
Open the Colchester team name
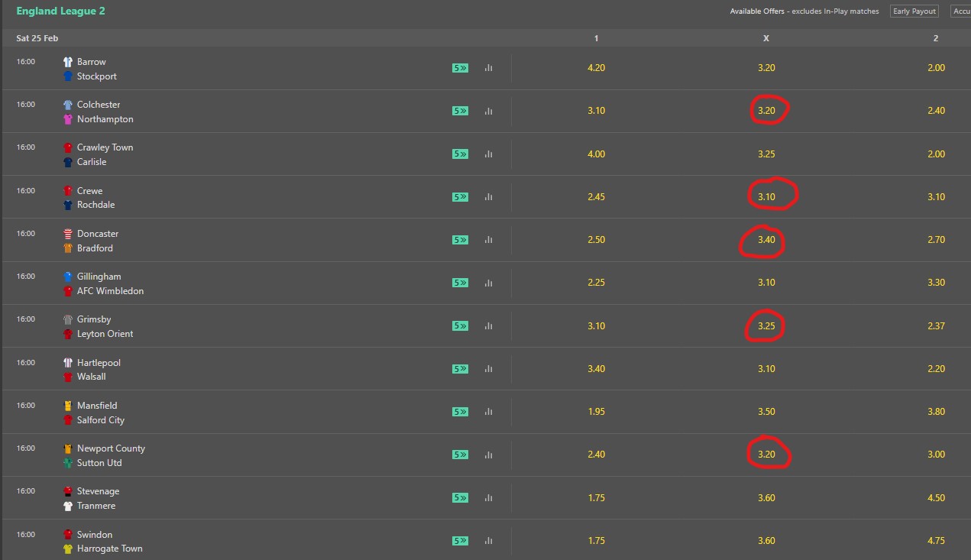99,105
